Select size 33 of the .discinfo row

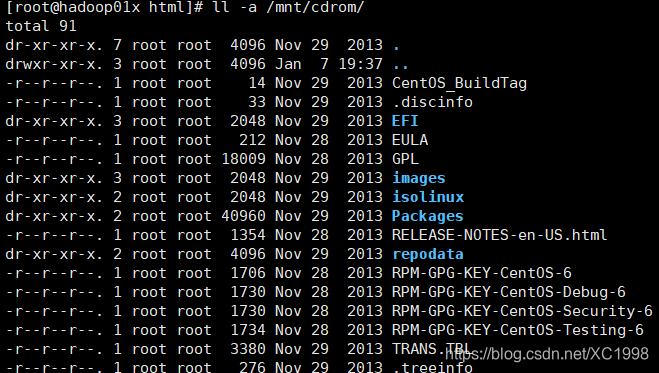click(257, 102)
